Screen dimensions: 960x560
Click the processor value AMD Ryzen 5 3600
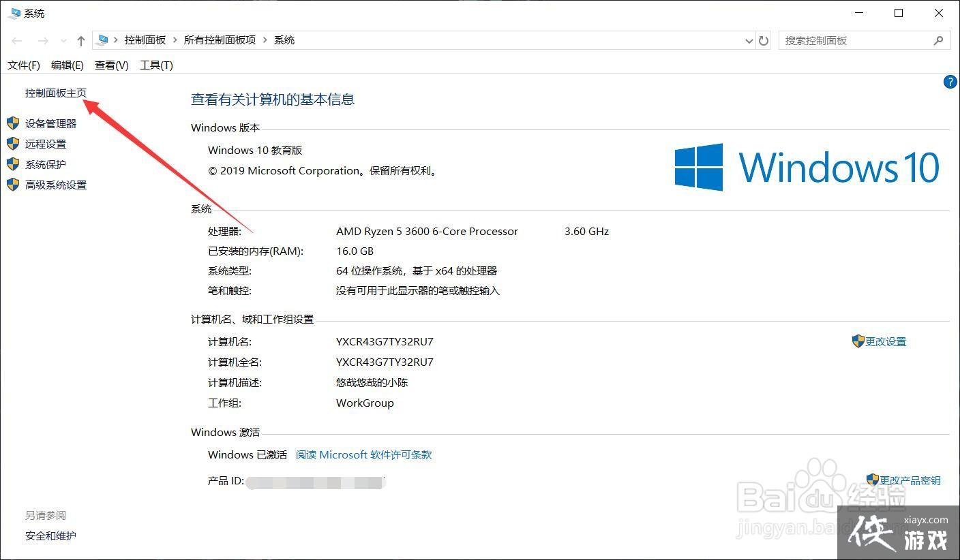(x=427, y=231)
